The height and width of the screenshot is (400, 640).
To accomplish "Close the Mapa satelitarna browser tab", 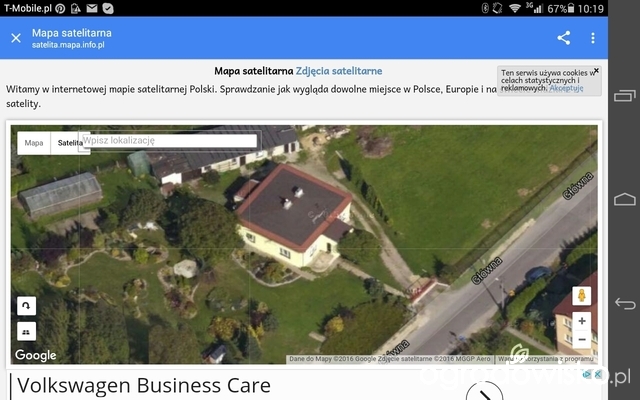I will click(x=16, y=38).
